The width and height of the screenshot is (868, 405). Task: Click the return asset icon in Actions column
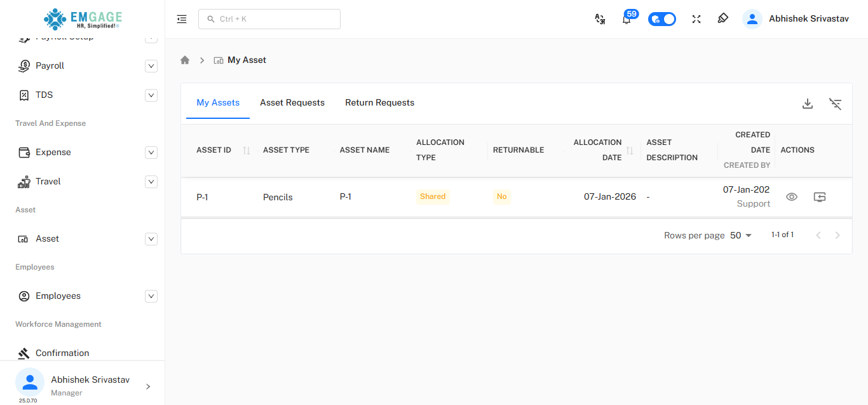click(x=819, y=197)
